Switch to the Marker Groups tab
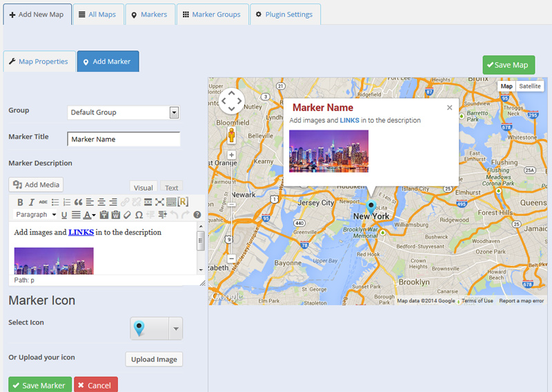552x392 pixels. [x=212, y=14]
